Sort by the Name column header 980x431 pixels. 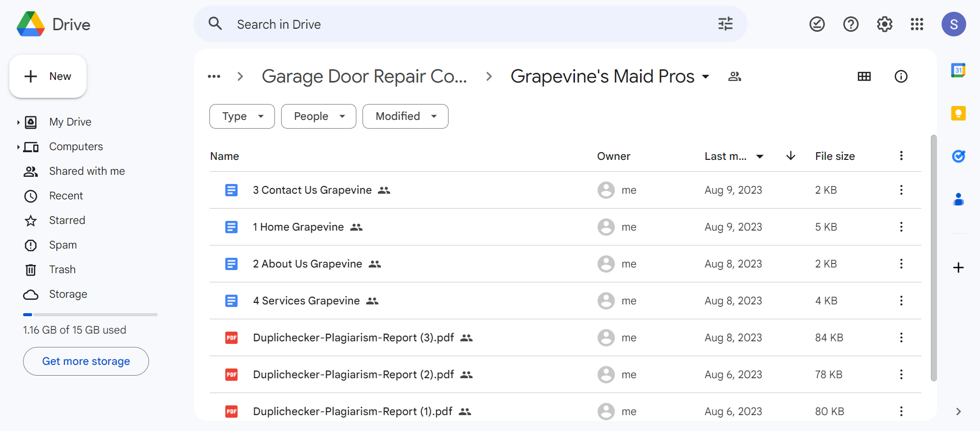click(x=224, y=156)
